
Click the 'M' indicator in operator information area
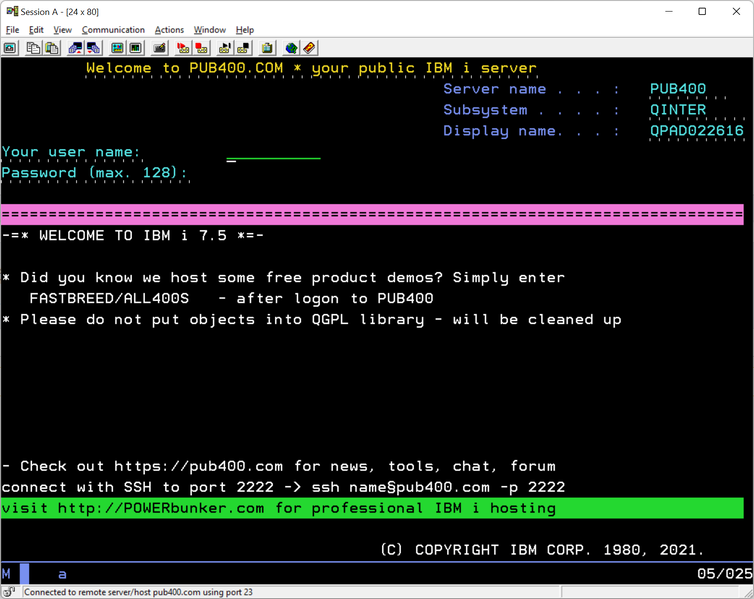click(6, 574)
